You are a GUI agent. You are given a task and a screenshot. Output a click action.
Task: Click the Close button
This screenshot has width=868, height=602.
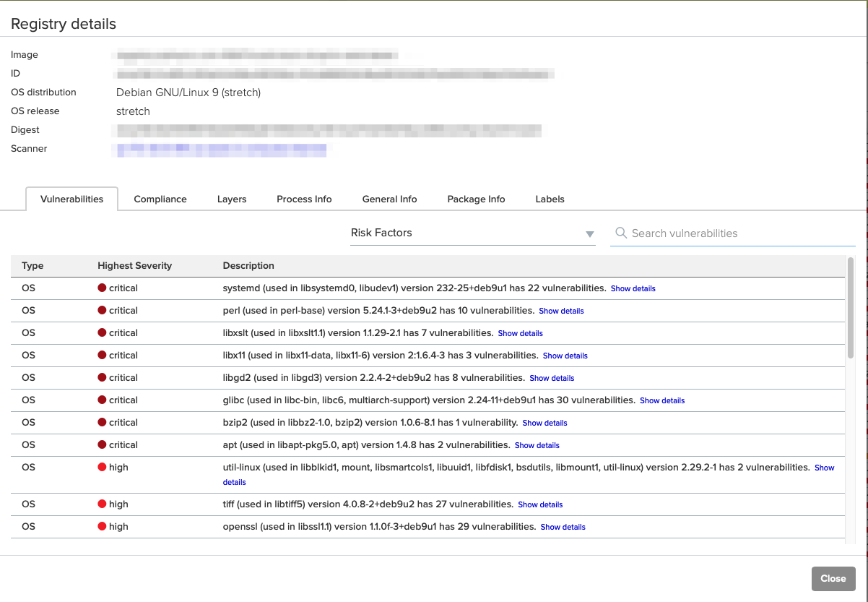[833, 578]
